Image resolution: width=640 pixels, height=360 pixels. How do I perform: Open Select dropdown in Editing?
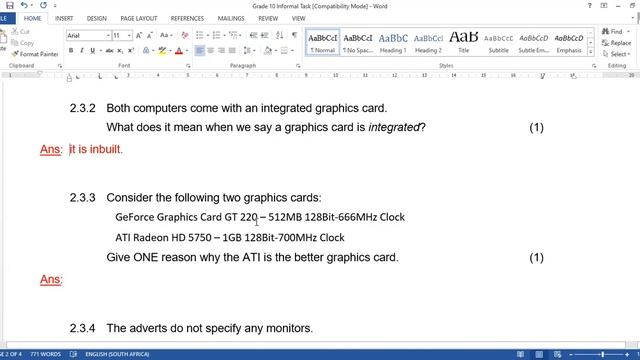pos(617,54)
